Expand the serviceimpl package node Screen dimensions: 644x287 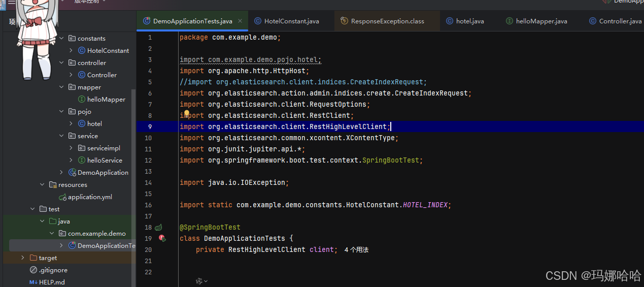click(x=71, y=148)
